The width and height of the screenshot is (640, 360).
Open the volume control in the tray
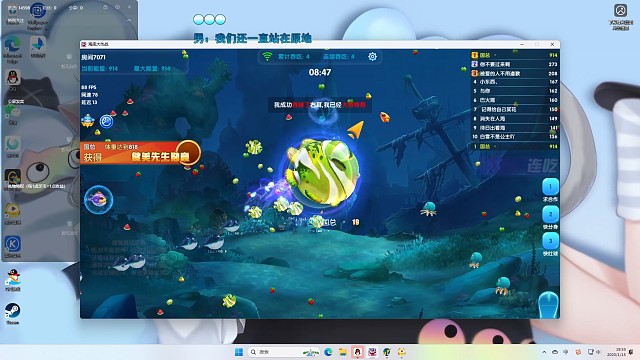[598, 352]
